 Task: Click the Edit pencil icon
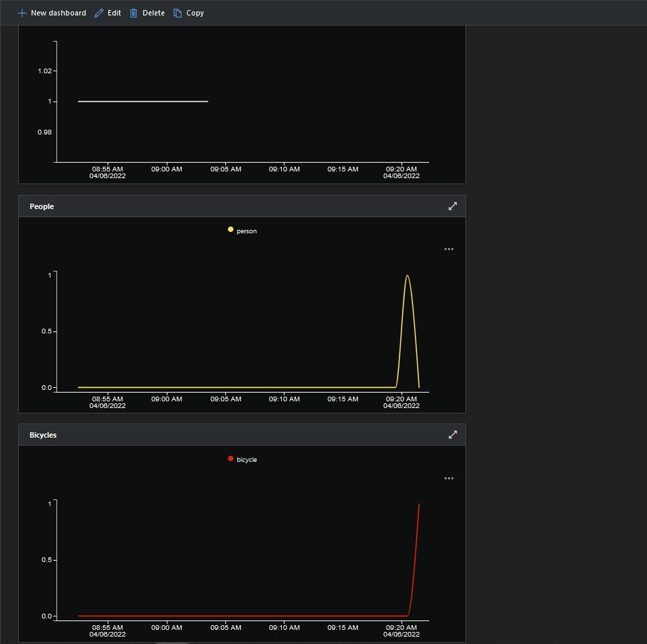pyautogui.click(x=100, y=13)
